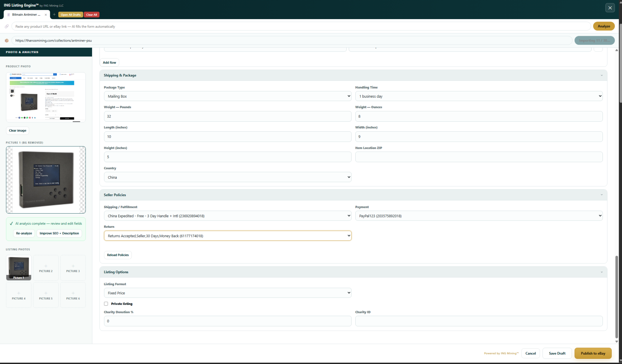Add photo to Picture 5 slot
Image resolution: width=622 pixels, height=364 pixels.
(x=46, y=295)
